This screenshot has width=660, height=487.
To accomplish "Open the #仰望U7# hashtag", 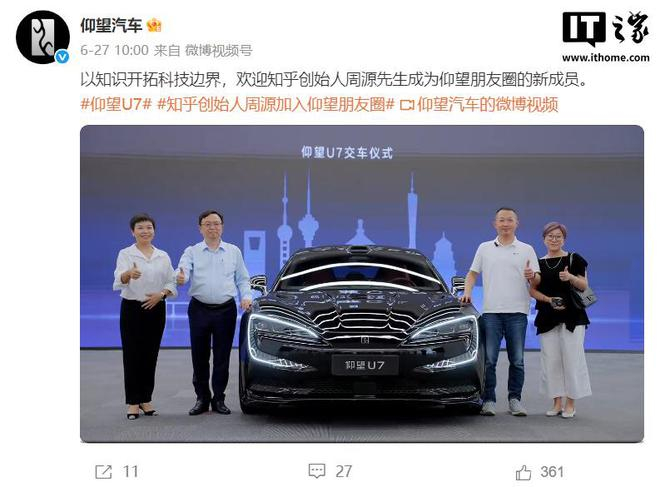I will (x=116, y=104).
